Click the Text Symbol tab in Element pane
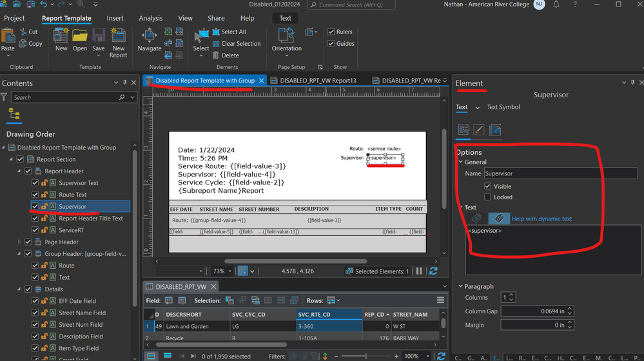 click(503, 107)
